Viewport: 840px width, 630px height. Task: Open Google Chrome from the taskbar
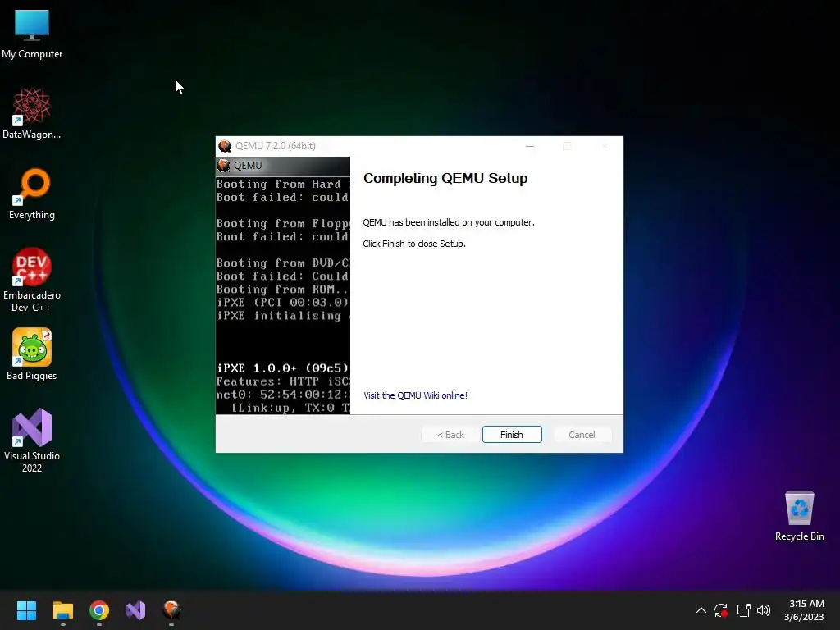click(x=99, y=610)
